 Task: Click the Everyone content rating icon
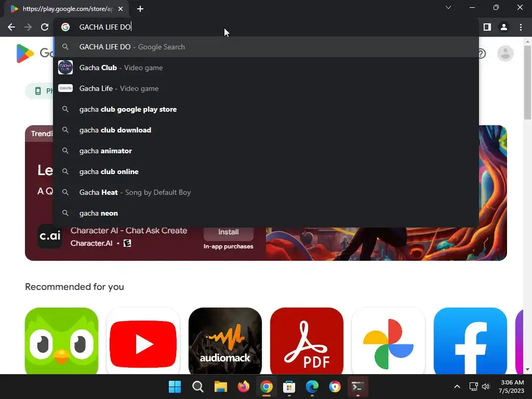coord(127,243)
